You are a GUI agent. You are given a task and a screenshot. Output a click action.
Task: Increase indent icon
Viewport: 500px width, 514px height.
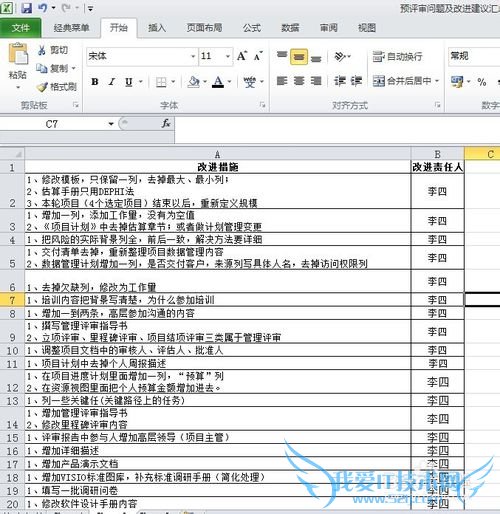(x=356, y=81)
